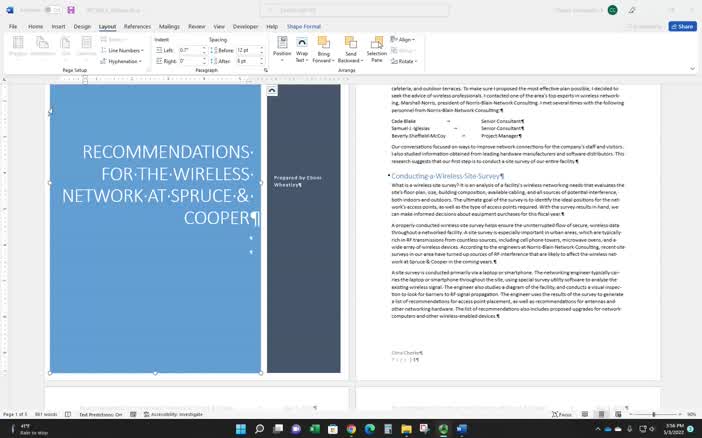Open the Shape Format tab
This screenshot has height=438, width=702.
click(303, 27)
